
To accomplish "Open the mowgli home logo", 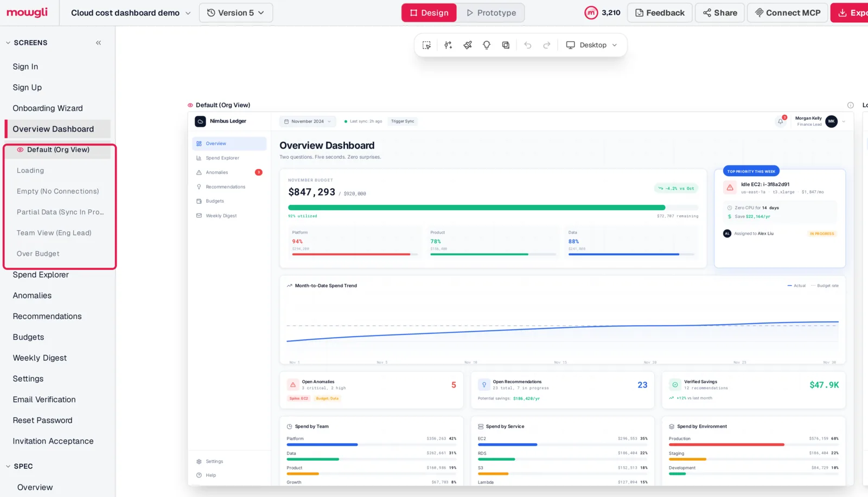I will 27,12.
